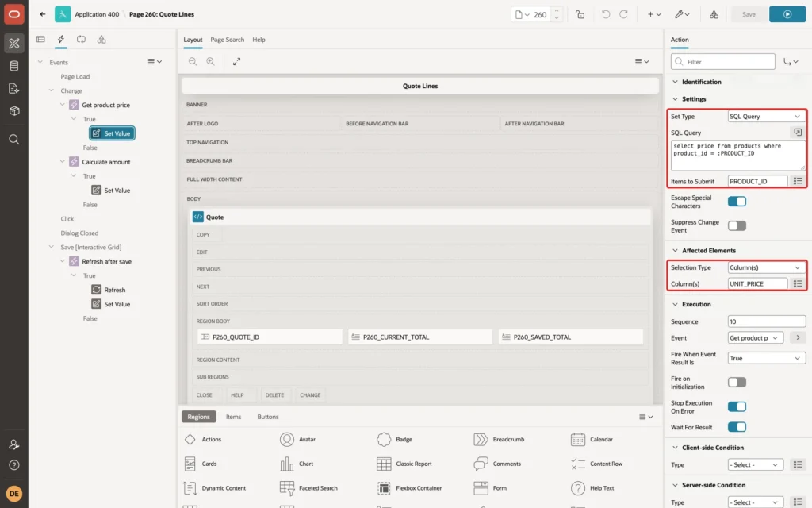Open Help question mark icon
Screen dimensions: 812x508
14,465
